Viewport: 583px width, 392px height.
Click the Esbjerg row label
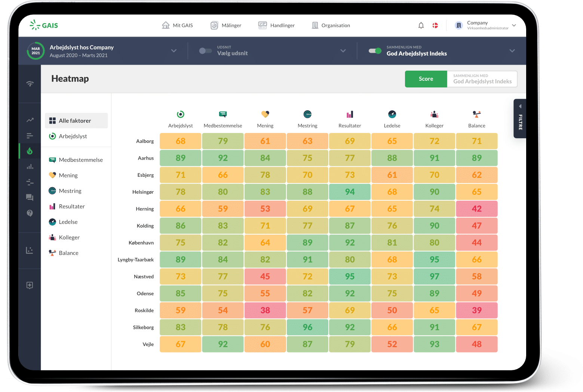[x=145, y=175]
